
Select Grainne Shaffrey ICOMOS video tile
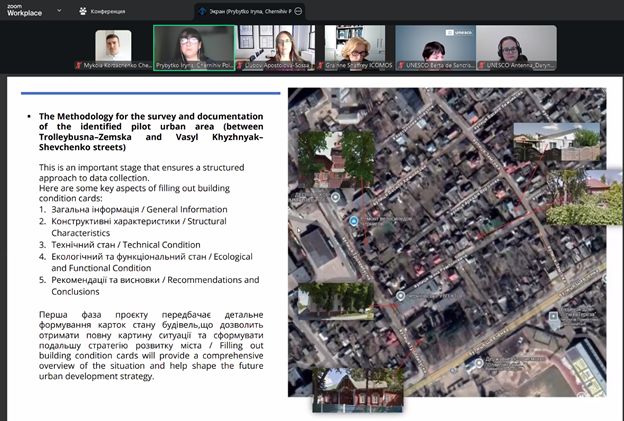tap(355, 46)
